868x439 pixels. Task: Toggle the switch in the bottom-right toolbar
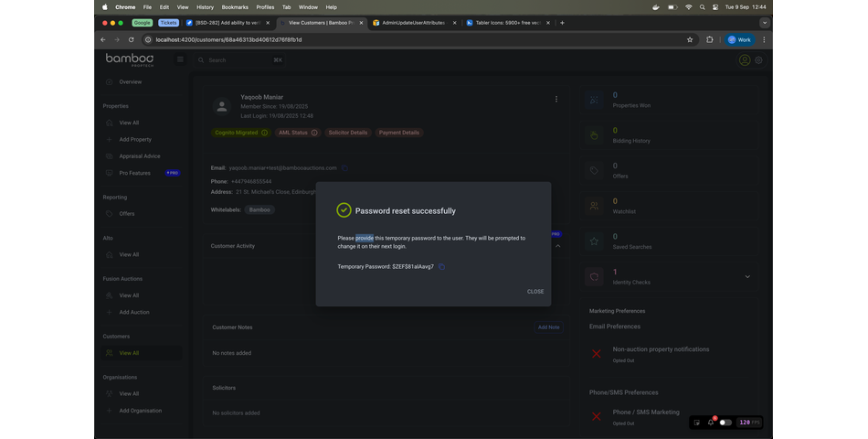tap(725, 423)
